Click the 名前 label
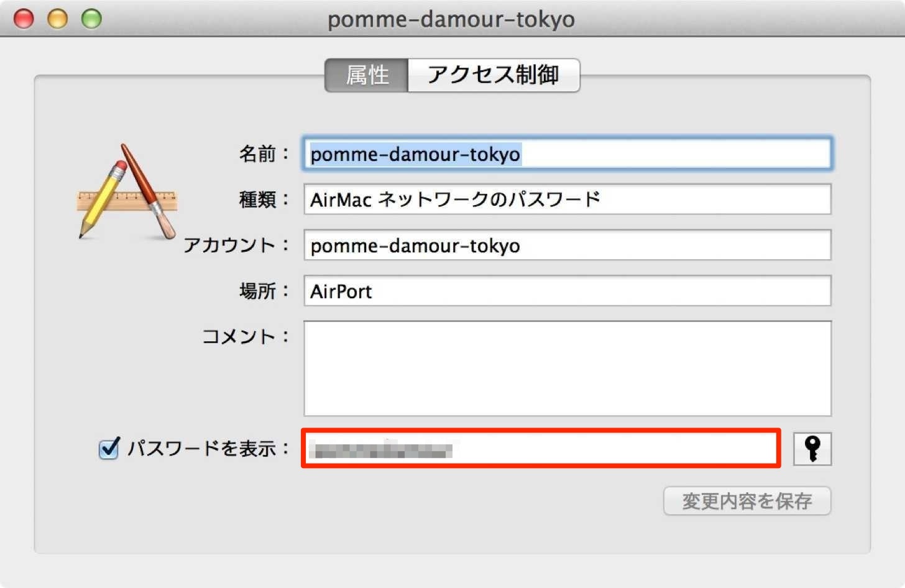905x588 pixels. (x=264, y=154)
